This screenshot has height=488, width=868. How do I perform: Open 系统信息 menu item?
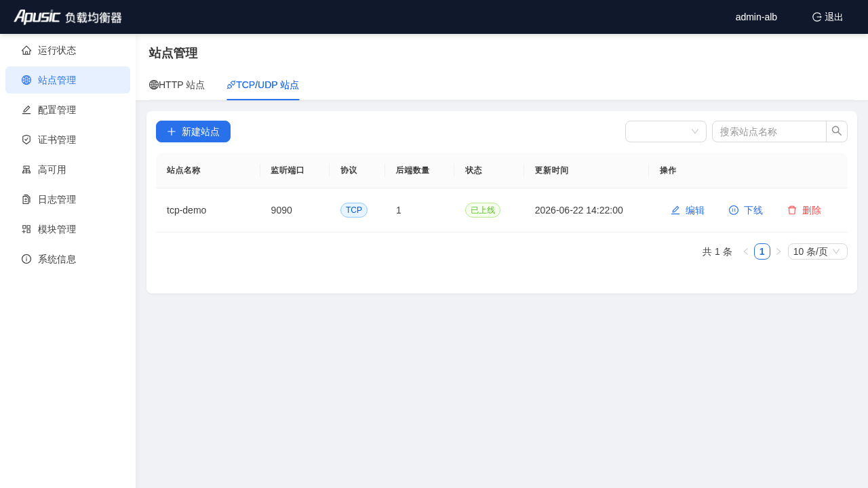coord(68,259)
